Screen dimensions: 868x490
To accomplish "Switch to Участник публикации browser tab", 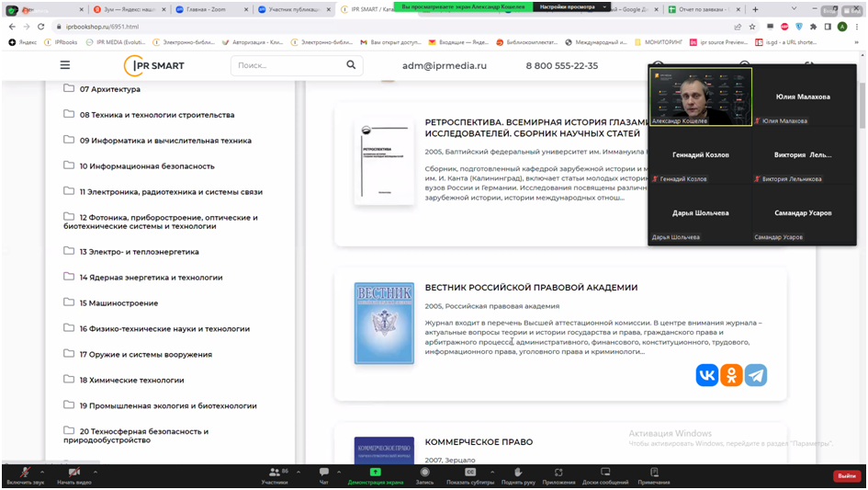I will pos(293,9).
